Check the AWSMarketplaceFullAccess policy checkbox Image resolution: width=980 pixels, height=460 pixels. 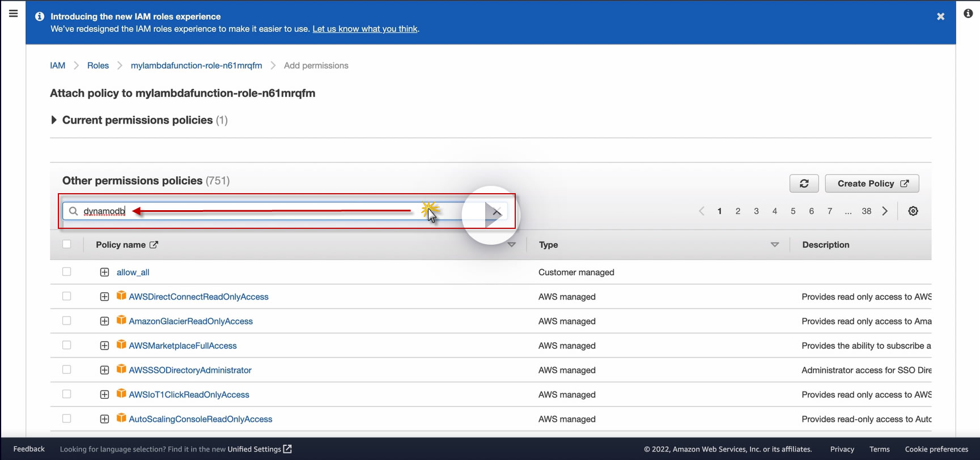[67, 345]
